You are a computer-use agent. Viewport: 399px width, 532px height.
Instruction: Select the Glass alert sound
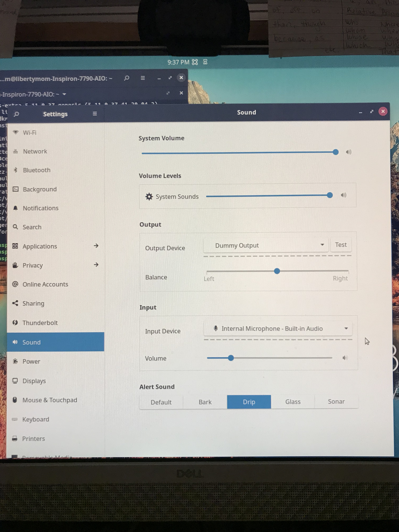pos(293,401)
